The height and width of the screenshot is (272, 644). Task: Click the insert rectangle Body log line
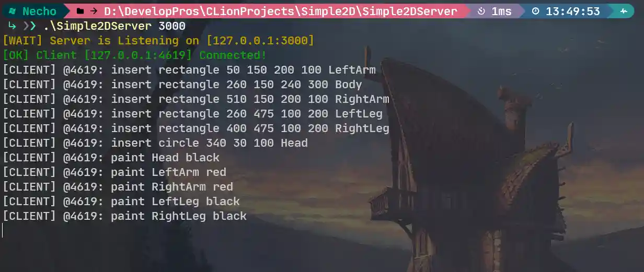(x=182, y=84)
